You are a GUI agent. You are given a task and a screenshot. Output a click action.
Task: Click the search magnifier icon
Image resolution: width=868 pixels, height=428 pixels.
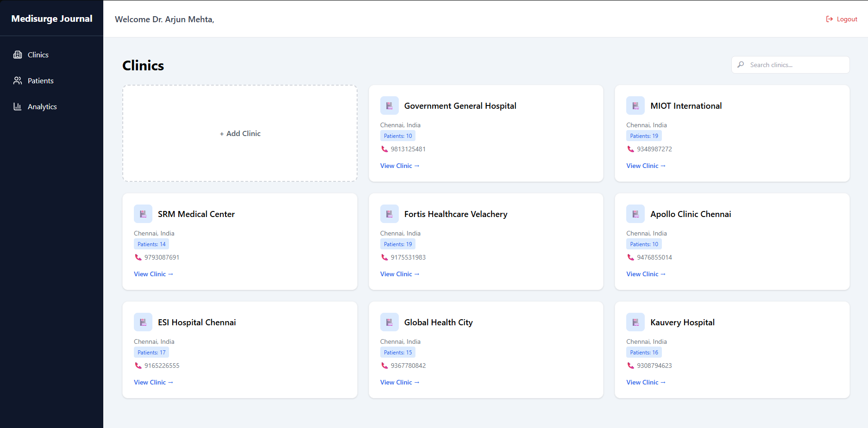point(741,65)
